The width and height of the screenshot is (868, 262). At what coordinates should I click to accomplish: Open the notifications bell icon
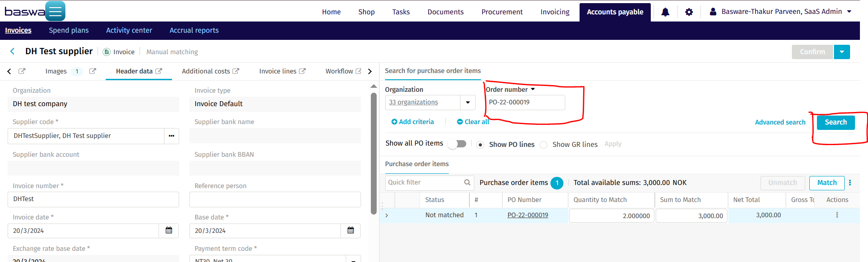coord(665,12)
